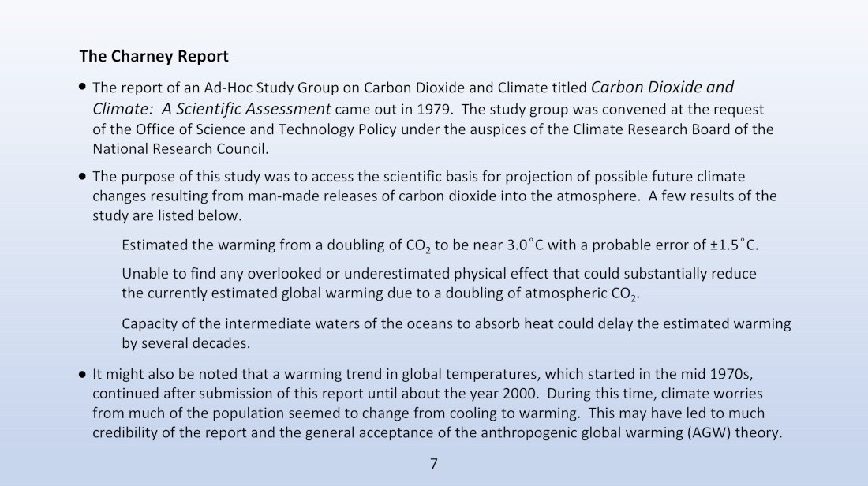Select the slide number 7
The image size is (868, 486).
434,464
